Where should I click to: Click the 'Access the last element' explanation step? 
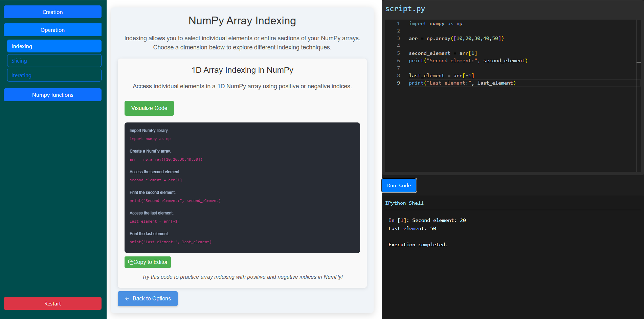151,213
